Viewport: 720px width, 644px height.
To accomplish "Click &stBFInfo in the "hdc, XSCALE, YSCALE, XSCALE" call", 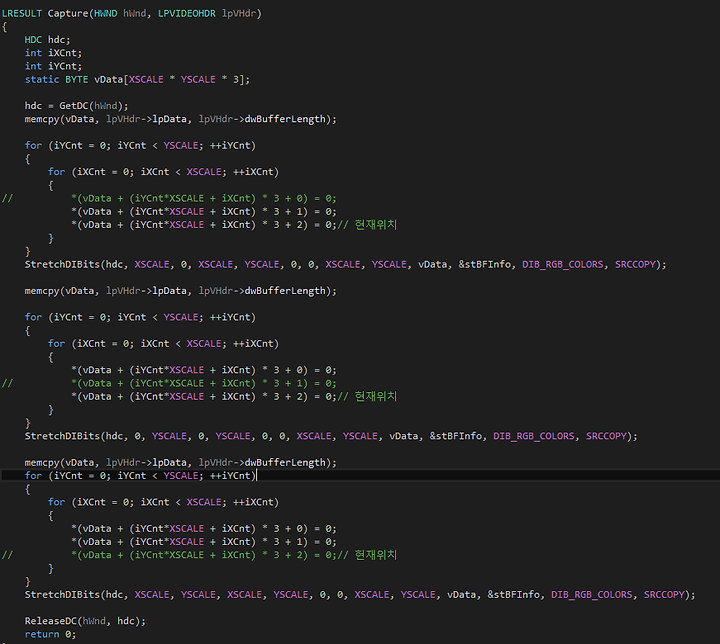I will coord(513,595).
